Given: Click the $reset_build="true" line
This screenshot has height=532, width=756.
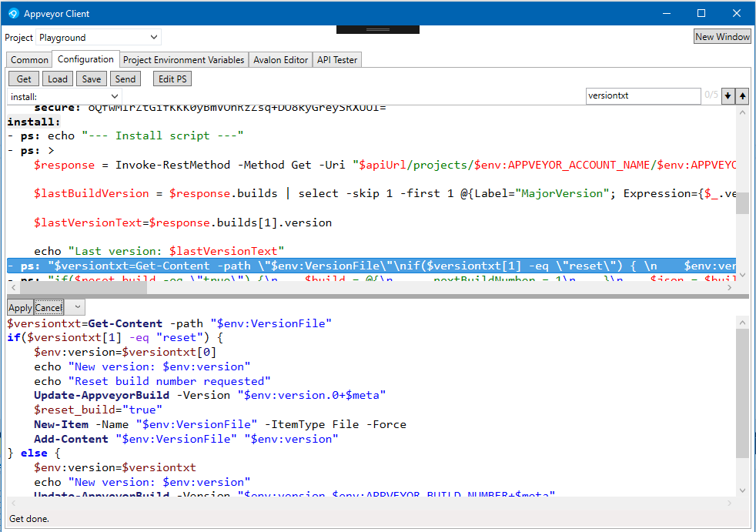Looking at the screenshot, I should [x=98, y=410].
